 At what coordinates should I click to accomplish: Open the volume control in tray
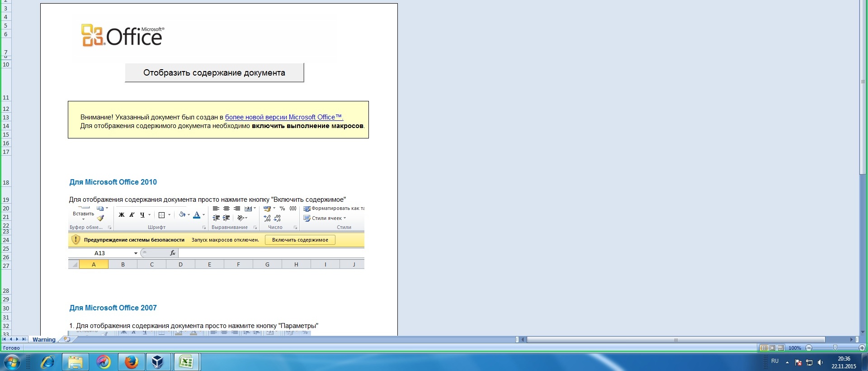coord(820,362)
